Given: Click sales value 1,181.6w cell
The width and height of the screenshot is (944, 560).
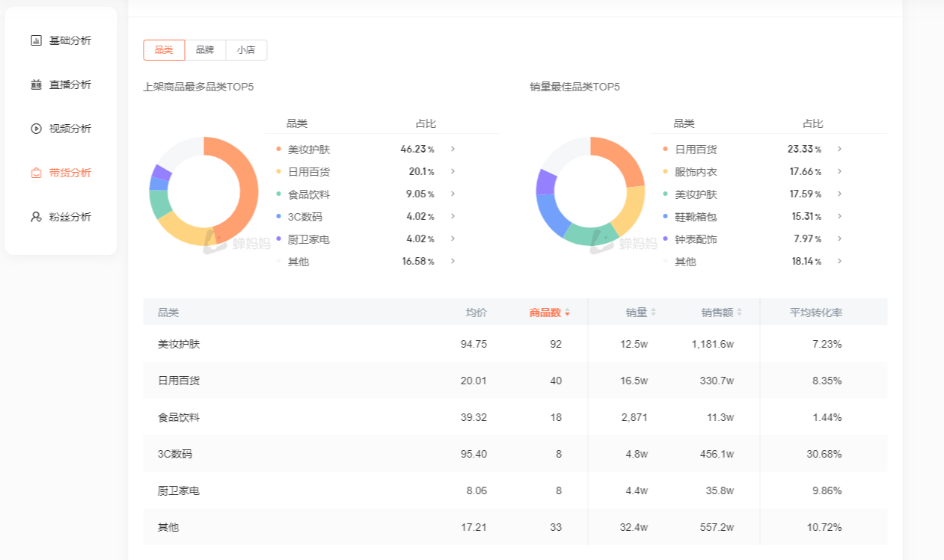Looking at the screenshot, I should pos(713,344).
